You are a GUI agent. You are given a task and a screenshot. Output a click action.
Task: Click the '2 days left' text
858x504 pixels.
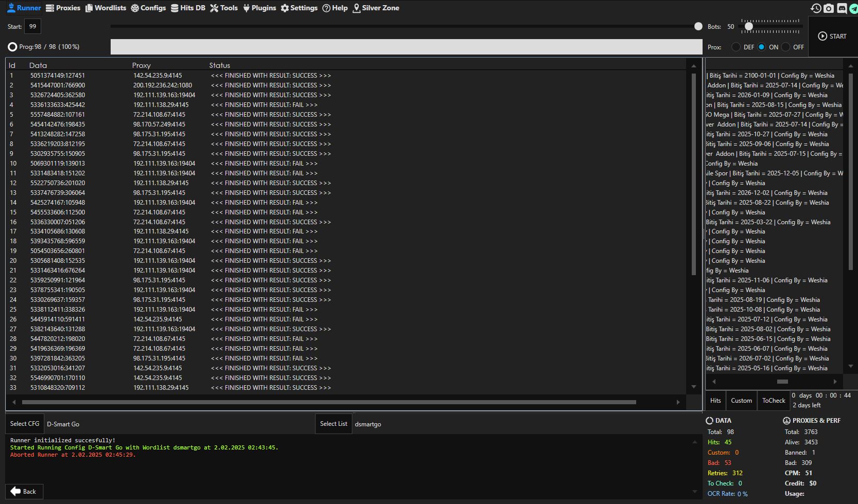pos(807,405)
